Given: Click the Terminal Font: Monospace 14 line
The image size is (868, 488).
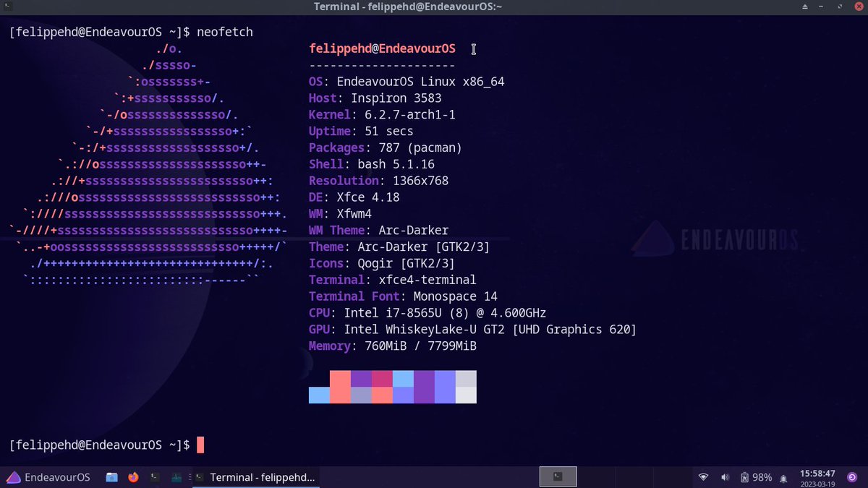Looking at the screenshot, I should point(403,296).
